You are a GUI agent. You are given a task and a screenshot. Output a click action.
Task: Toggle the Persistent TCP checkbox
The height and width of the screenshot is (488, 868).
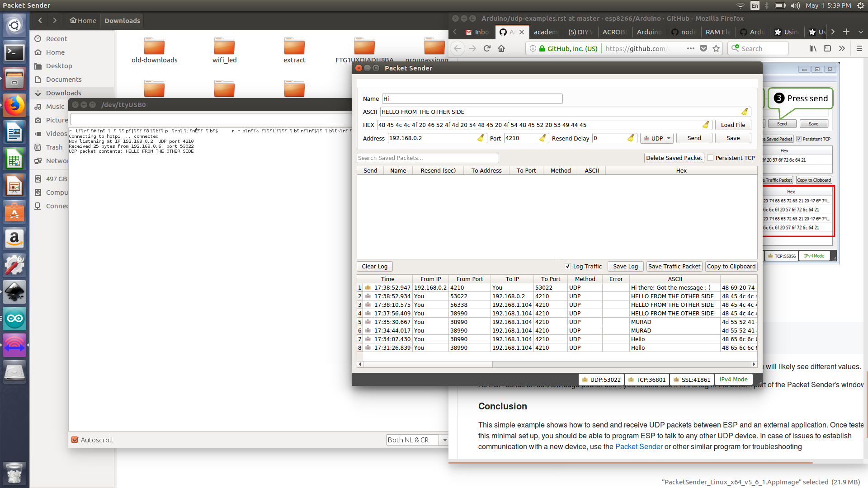710,158
